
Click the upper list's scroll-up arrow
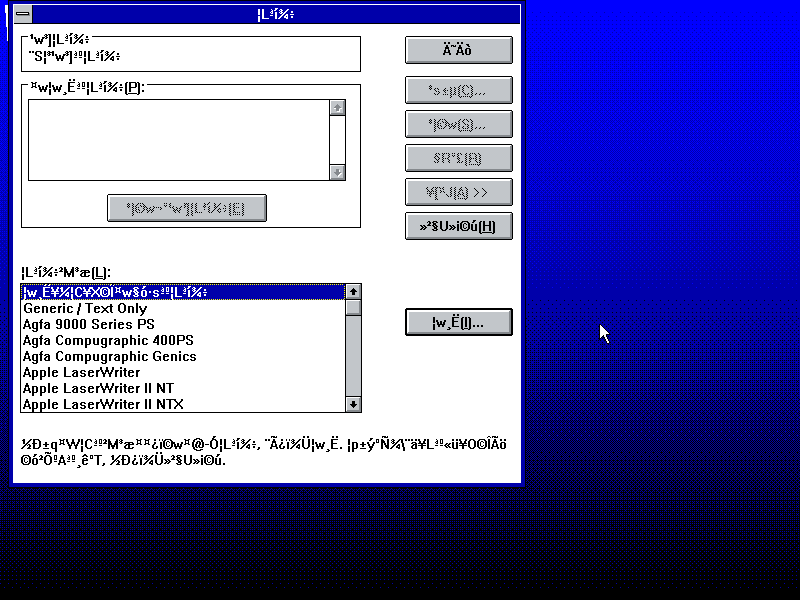pos(340,107)
